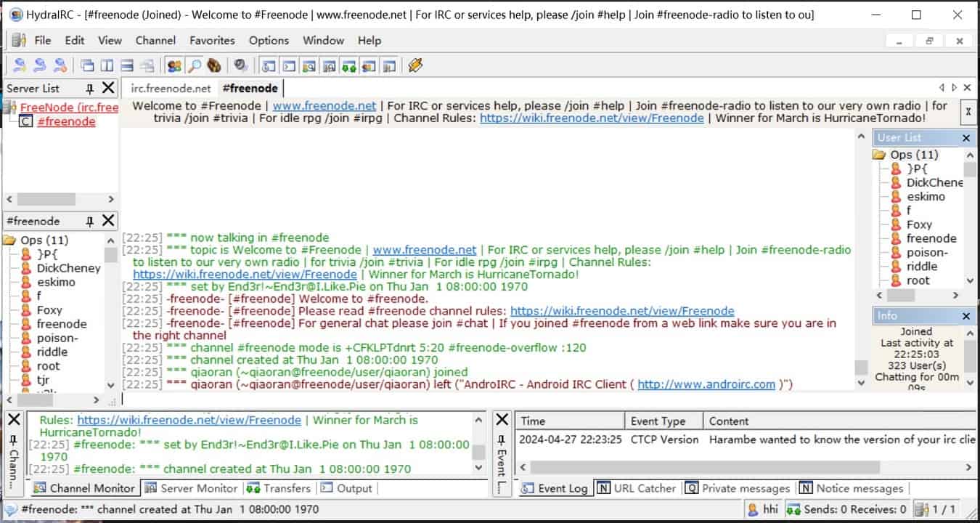This screenshot has width=980, height=523.
Task: Collapse the FreeNode server tree node
Action: [x=9, y=108]
